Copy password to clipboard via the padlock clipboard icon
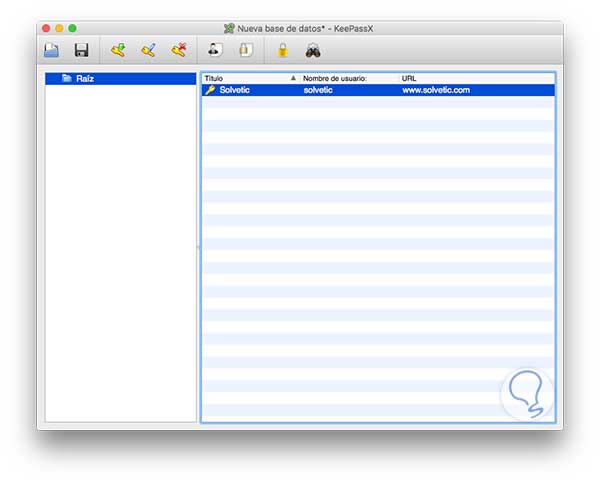The height and width of the screenshot is (483, 600). [x=246, y=50]
